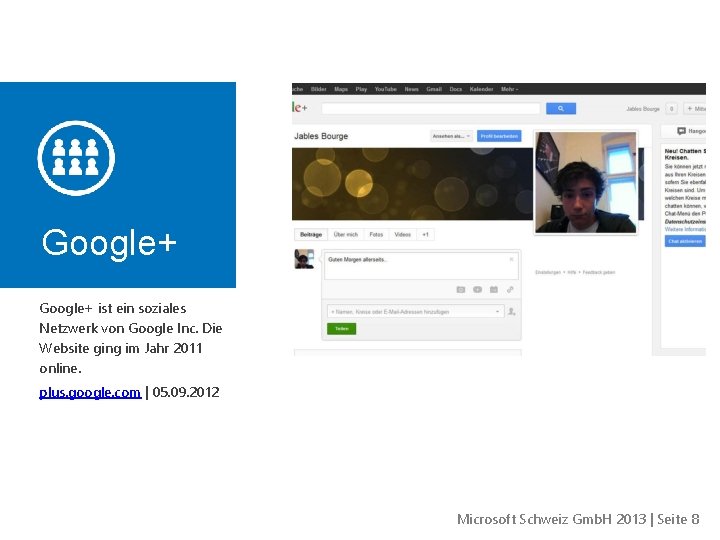Open Bilder in the top bar

pyautogui.click(x=318, y=89)
